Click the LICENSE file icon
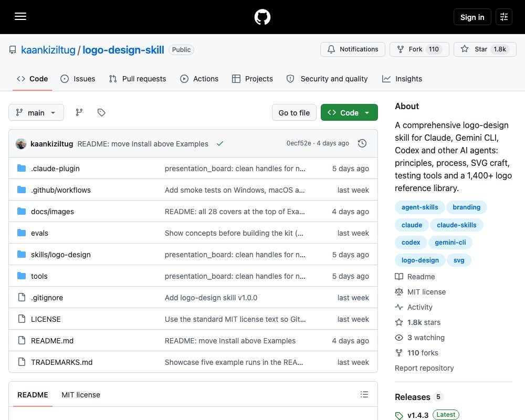 pos(22,319)
